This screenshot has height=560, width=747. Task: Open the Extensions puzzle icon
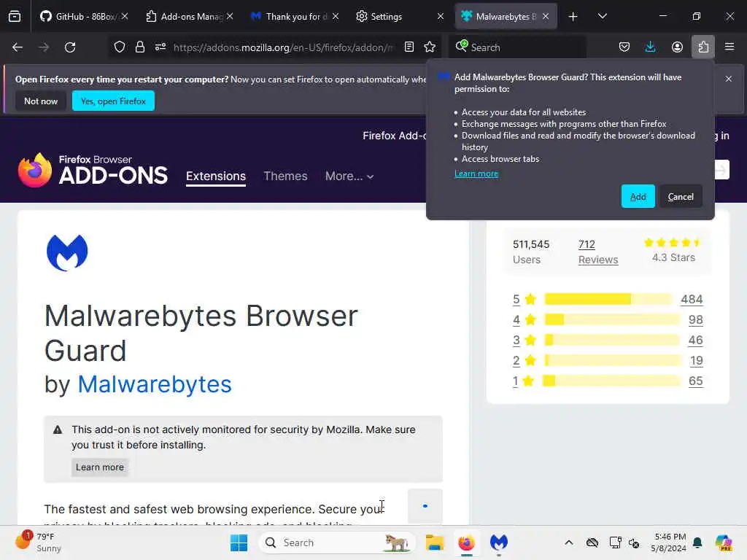(703, 47)
